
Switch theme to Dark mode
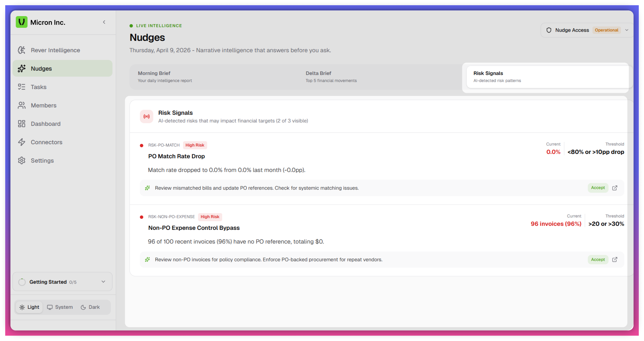[x=90, y=307]
